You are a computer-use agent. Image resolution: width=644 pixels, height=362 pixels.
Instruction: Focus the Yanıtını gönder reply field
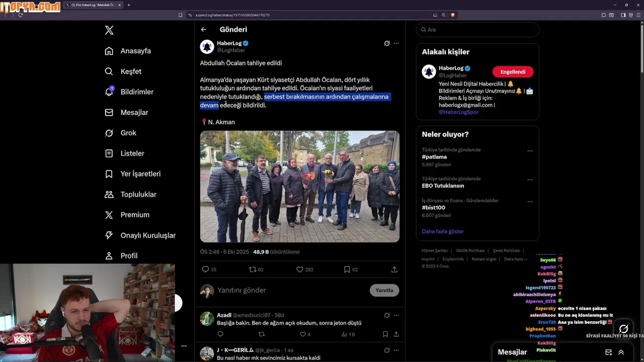tap(292, 290)
